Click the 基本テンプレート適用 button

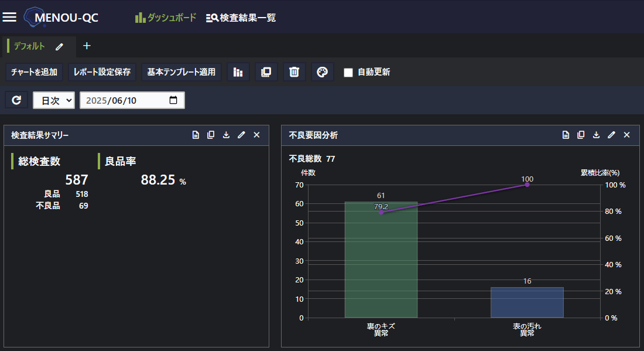(181, 72)
